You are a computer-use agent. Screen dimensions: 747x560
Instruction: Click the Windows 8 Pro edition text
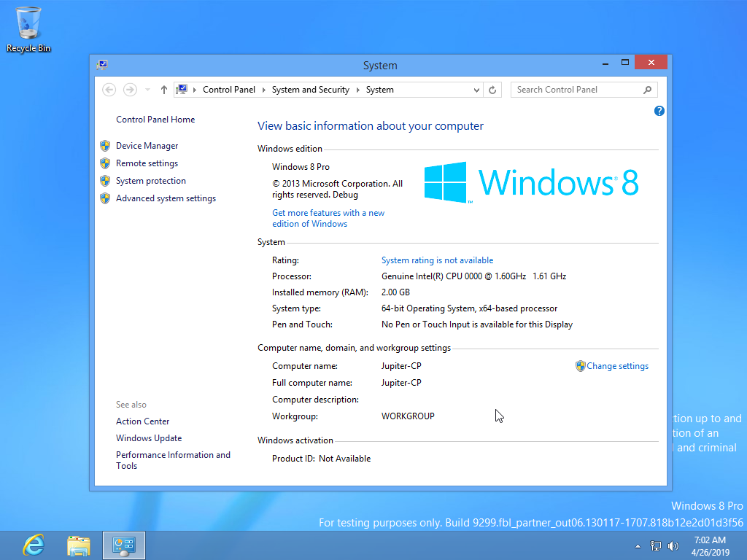pos(301,167)
